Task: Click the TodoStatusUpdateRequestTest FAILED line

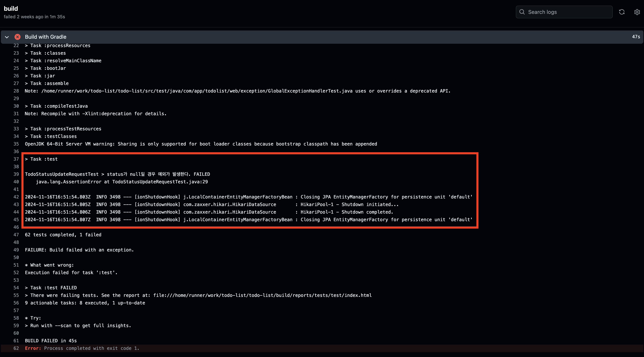Action: pyautogui.click(x=117, y=174)
